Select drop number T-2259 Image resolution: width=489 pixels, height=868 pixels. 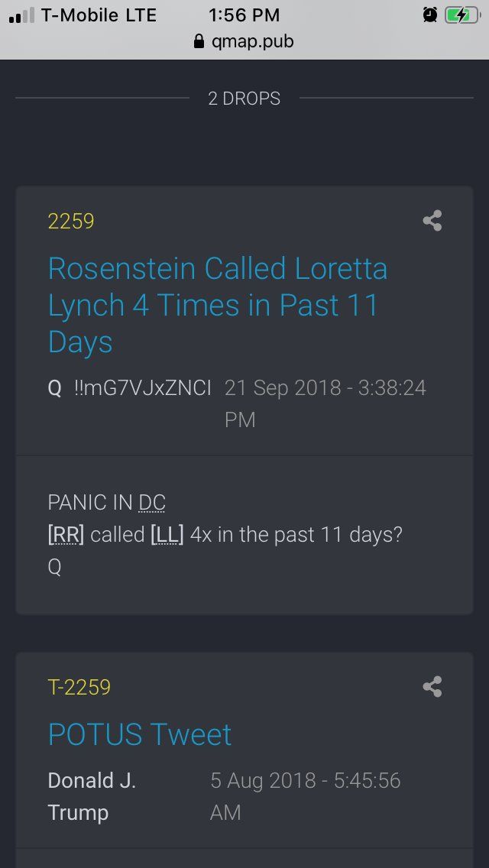pyautogui.click(x=79, y=688)
